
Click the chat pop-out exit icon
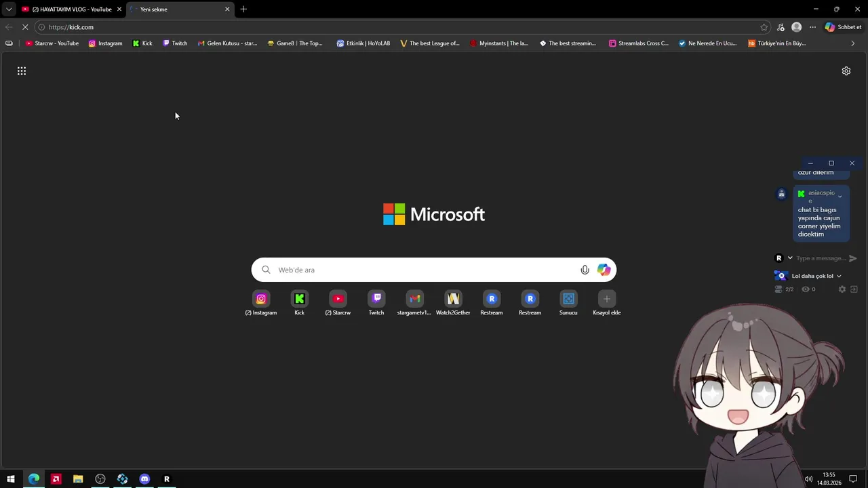pos(854,289)
